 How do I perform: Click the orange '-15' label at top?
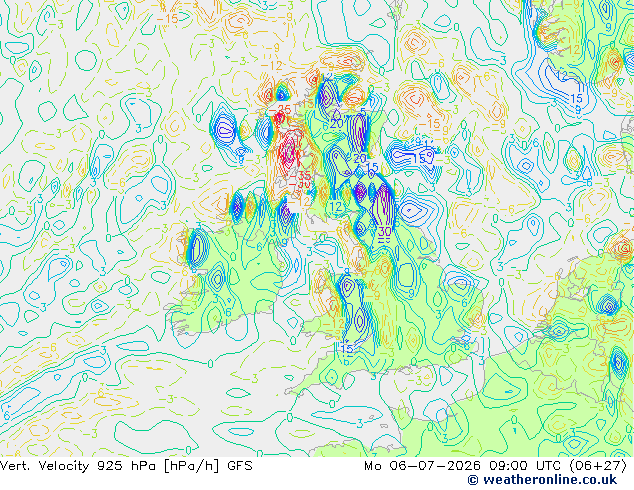[x=167, y=19]
